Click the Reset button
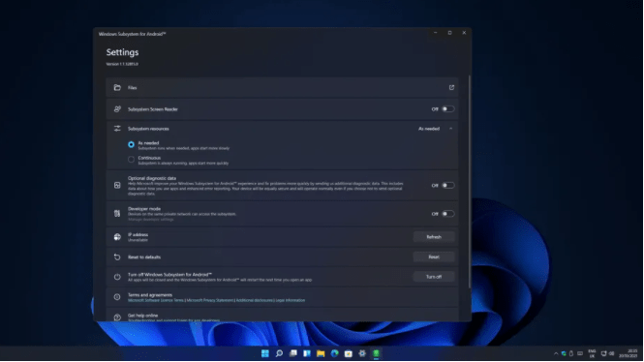The height and width of the screenshot is (362, 644). (x=434, y=256)
